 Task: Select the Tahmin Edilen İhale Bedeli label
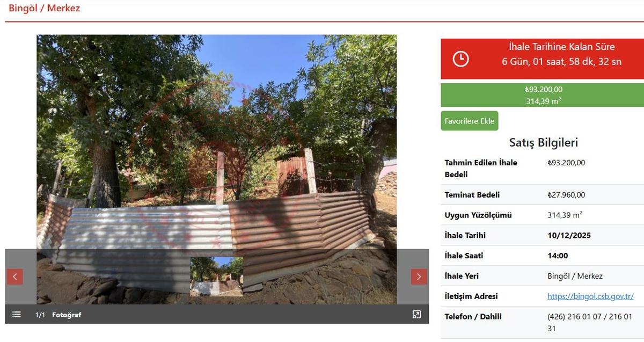[x=481, y=169]
